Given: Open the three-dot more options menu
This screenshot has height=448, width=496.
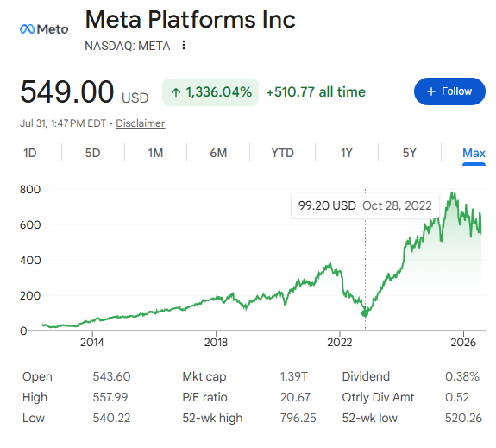Looking at the screenshot, I should (x=184, y=45).
